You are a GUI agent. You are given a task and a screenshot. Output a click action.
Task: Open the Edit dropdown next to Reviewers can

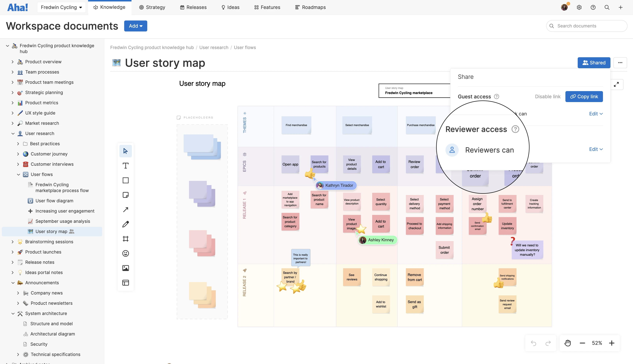(596, 149)
